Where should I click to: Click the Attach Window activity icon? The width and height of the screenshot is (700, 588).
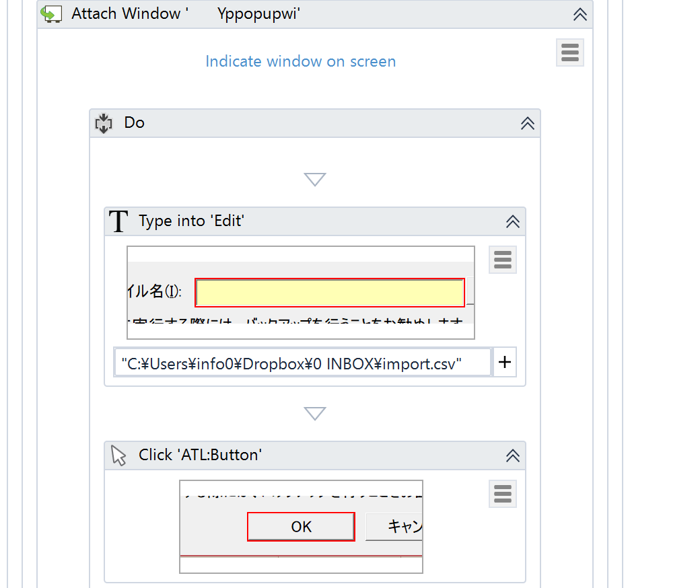[x=52, y=14]
